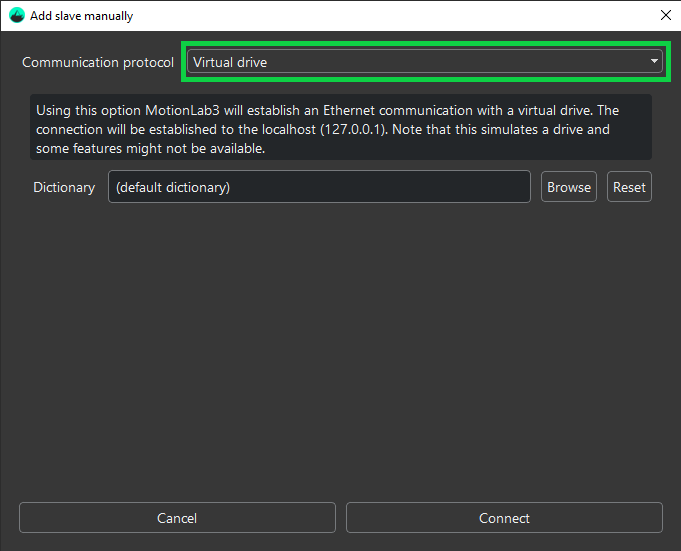Image resolution: width=681 pixels, height=551 pixels.
Task: Cancel adding the slave
Action: click(177, 518)
